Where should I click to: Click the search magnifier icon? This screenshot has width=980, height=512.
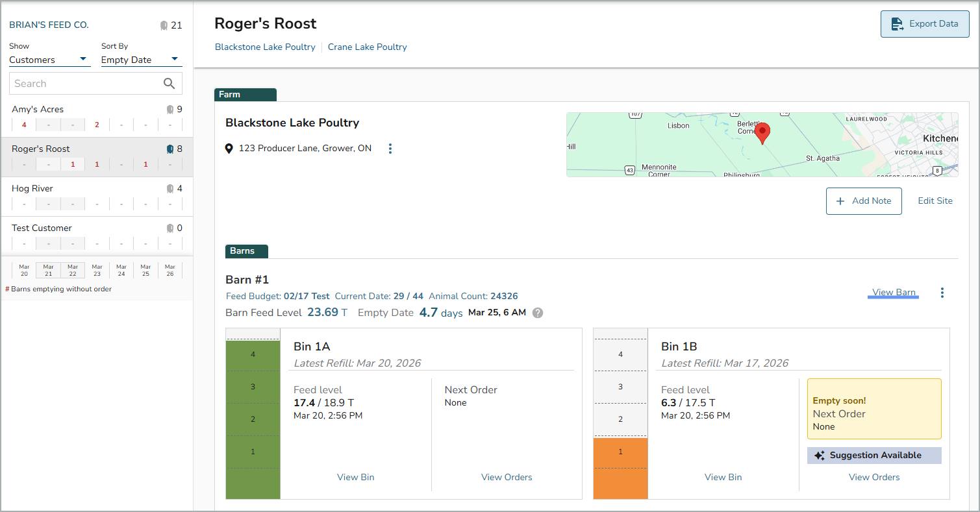pos(169,83)
